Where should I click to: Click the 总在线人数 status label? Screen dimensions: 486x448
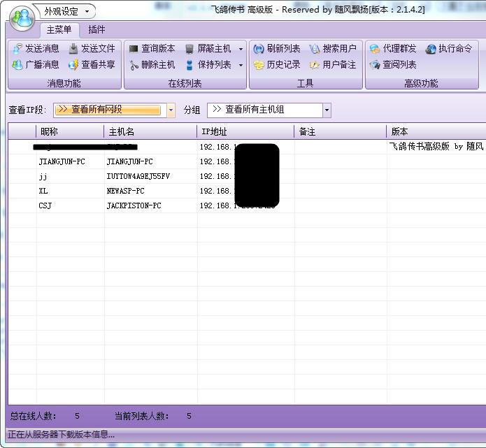point(33,416)
